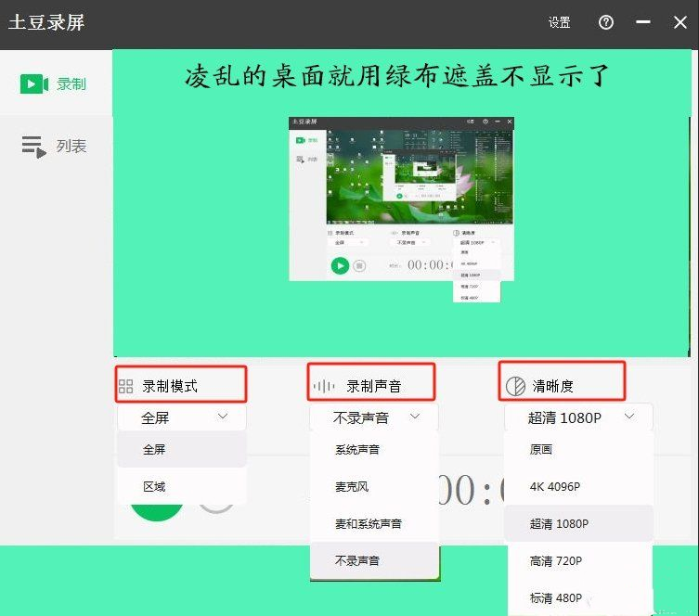Click the gray stop recording button
699x616 pixels.
(x=216, y=508)
